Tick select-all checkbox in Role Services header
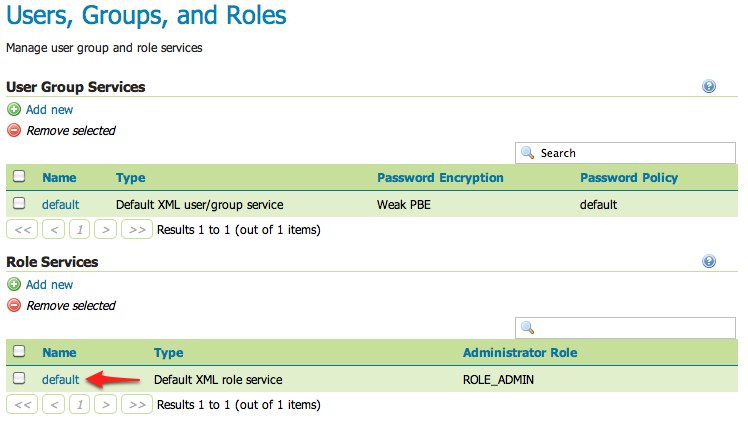 pyautogui.click(x=19, y=351)
